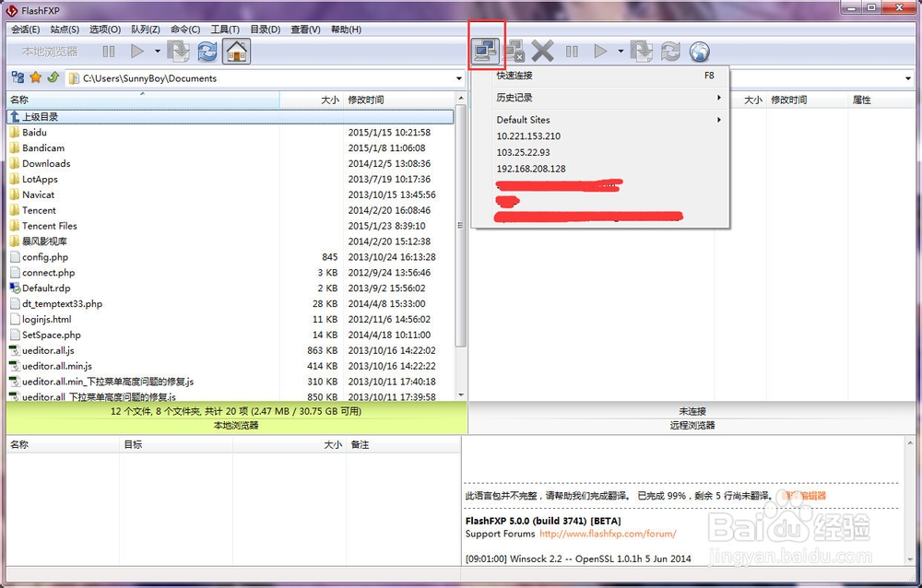Click the right pane Parent folder icon

click(x=642, y=52)
